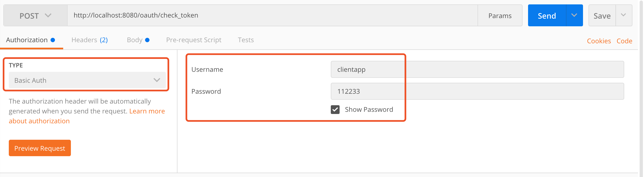Click the request URL field
The image size is (644, 177).
click(272, 15)
